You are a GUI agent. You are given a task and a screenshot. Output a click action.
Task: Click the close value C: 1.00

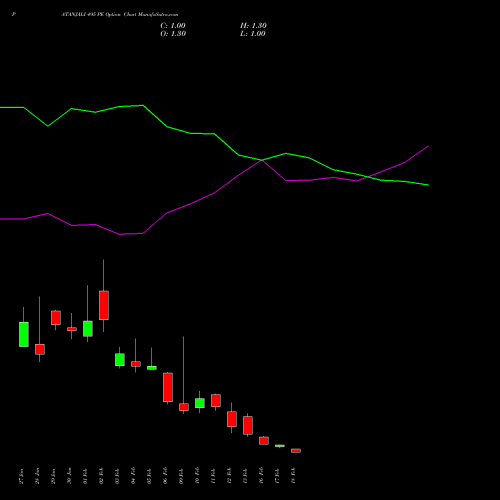(173, 26)
